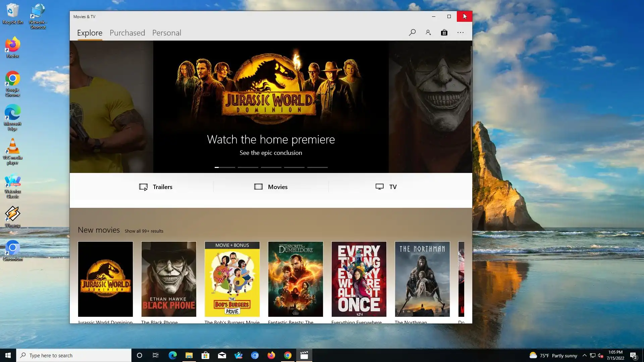
Task: Open The Black Phone movie poster
Action: click(x=169, y=279)
